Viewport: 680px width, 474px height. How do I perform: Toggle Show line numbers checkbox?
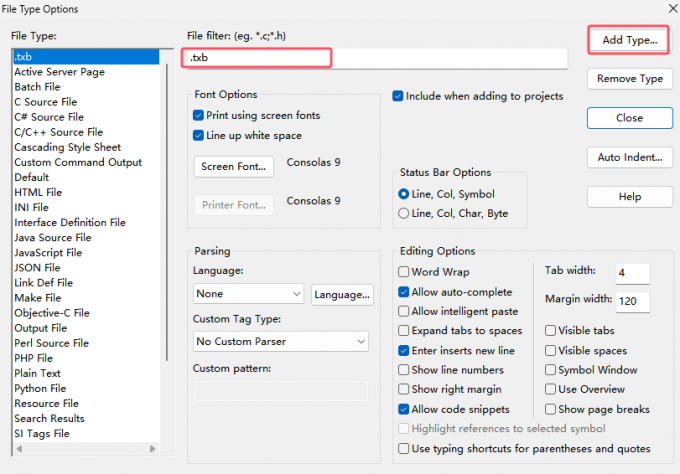404,370
